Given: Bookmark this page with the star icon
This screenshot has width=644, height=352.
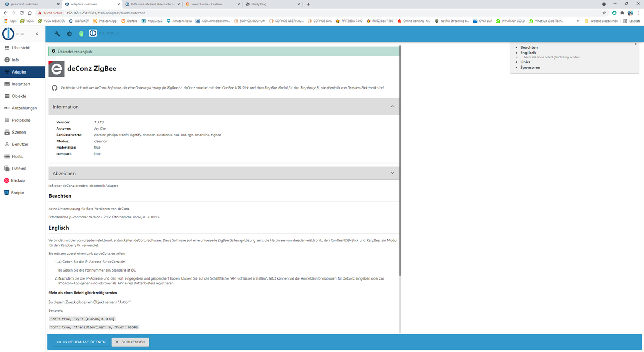Looking at the screenshot, I should (x=604, y=13).
